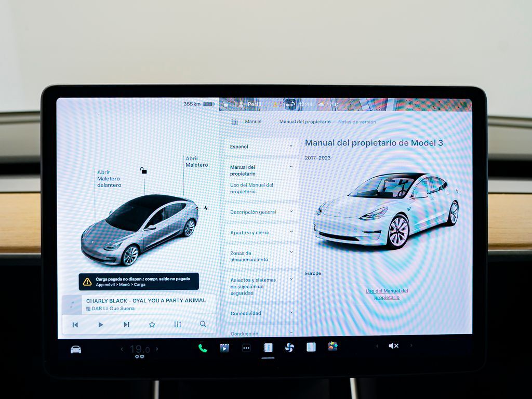Launch the Toybox colorful app icon
This screenshot has height=399, width=532.
coord(333,347)
